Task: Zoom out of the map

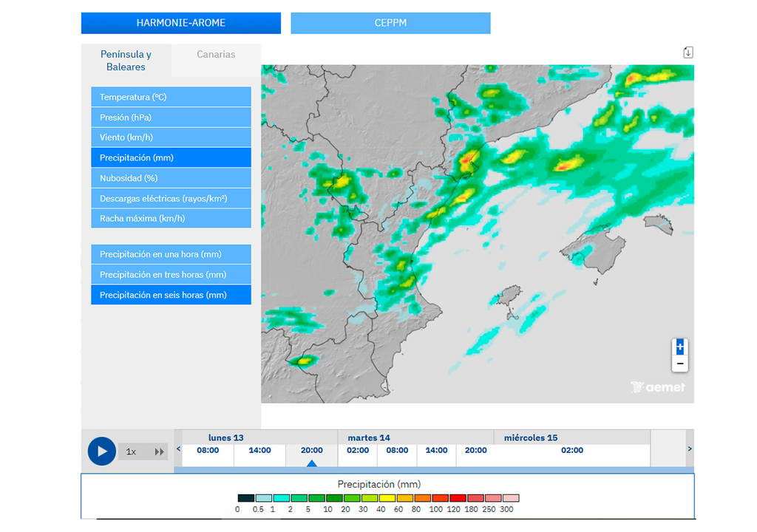Action: (680, 364)
